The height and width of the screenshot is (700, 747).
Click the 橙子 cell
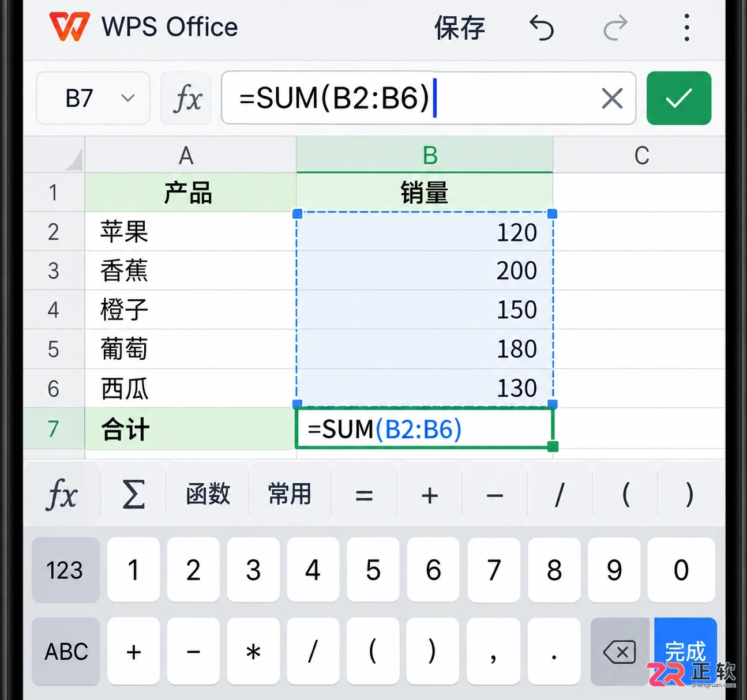click(x=190, y=310)
